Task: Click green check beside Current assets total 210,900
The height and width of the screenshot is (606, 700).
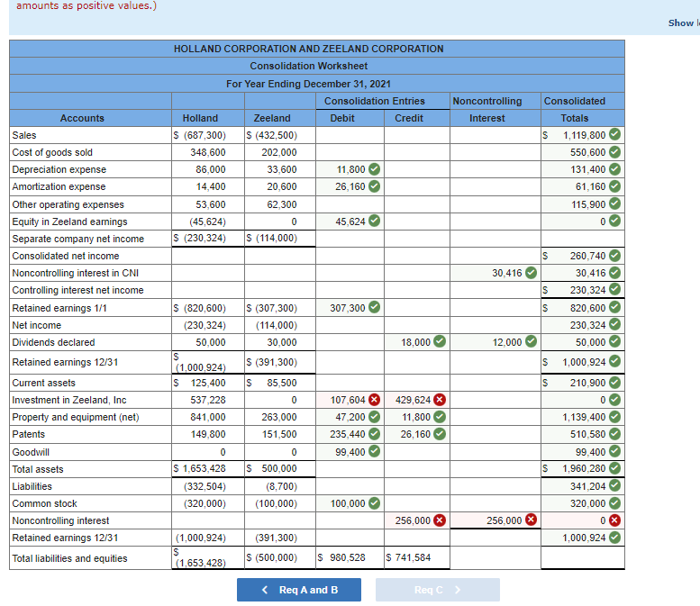Action: pos(614,383)
